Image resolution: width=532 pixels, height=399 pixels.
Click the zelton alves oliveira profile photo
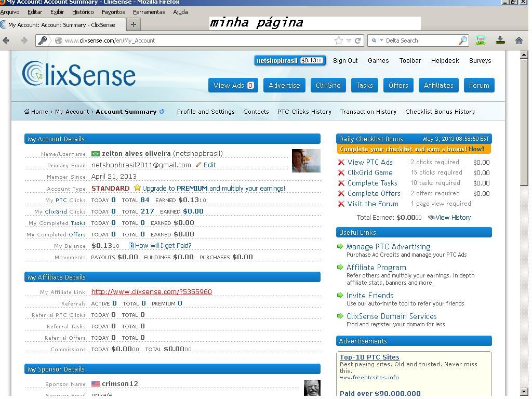(x=306, y=161)
